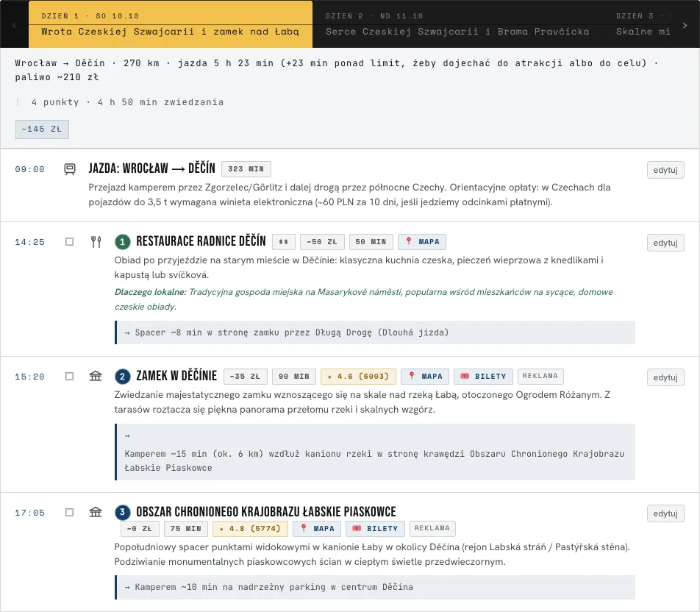This screenshot has height=612, width=700.
Task: Edit the Restaurace Radnice Děčín entry
Action: [665, 243]
